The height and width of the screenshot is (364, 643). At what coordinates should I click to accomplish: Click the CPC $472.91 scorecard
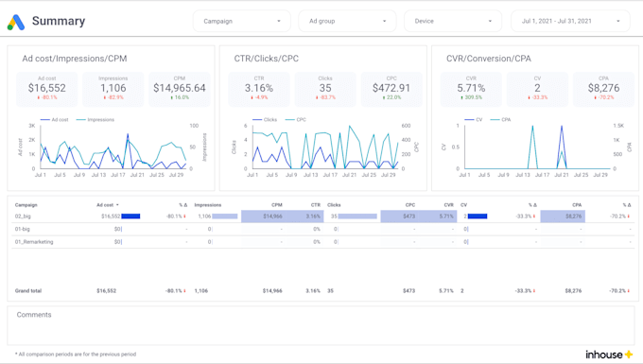pyautogui.click(x=391, y=90)
